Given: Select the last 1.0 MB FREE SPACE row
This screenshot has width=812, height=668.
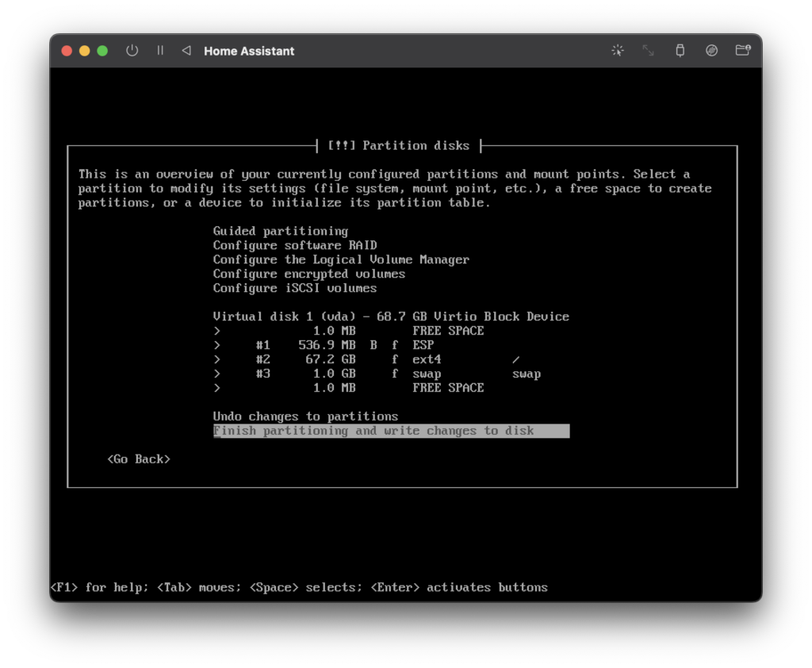Looking at the screenshot, I should pos(391,388).
